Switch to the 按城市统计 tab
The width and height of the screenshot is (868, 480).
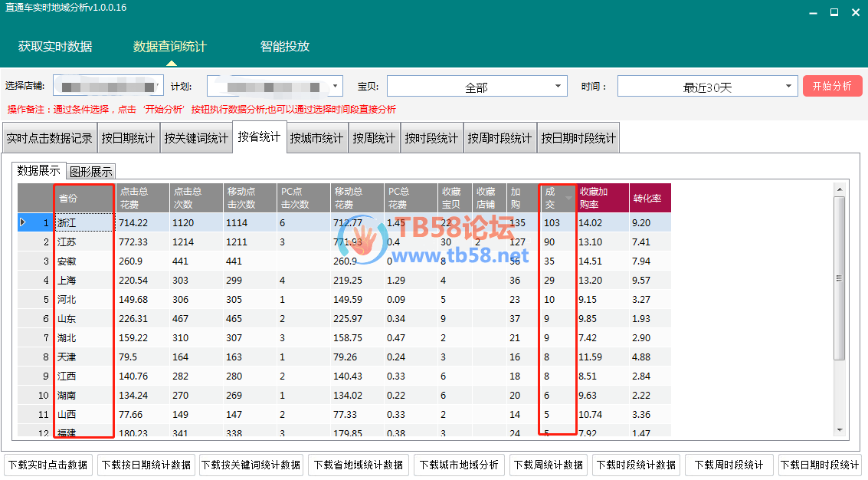click(x=316, y=138)
